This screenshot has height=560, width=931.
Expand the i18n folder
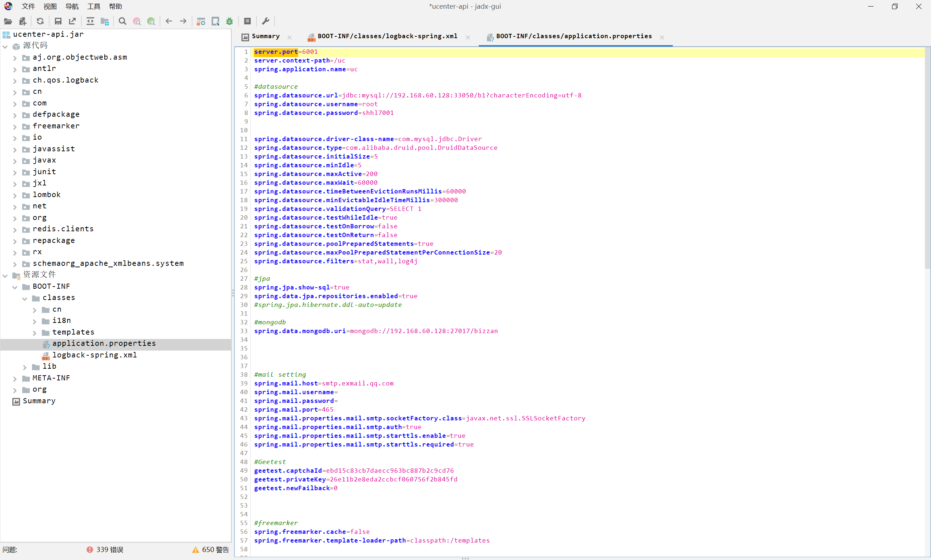tap(35, 321)
